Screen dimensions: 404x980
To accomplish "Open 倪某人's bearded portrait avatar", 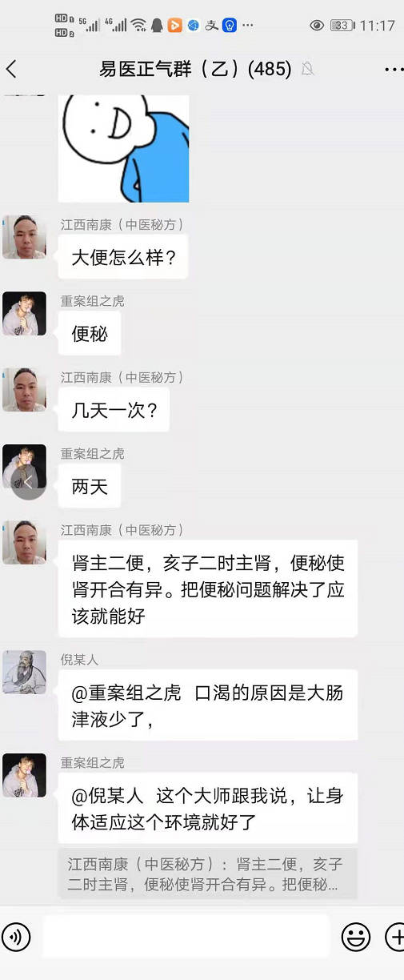I will tap(24, 672).
